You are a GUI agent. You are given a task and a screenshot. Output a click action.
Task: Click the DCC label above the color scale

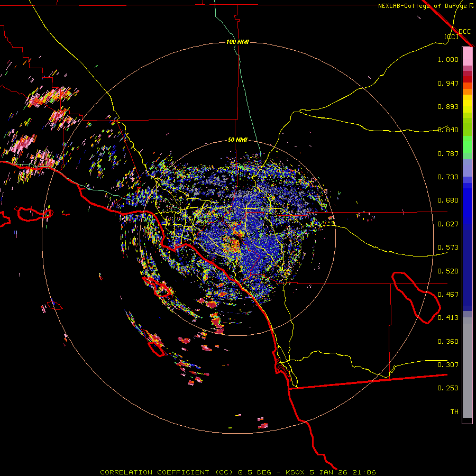coord(464,32)
